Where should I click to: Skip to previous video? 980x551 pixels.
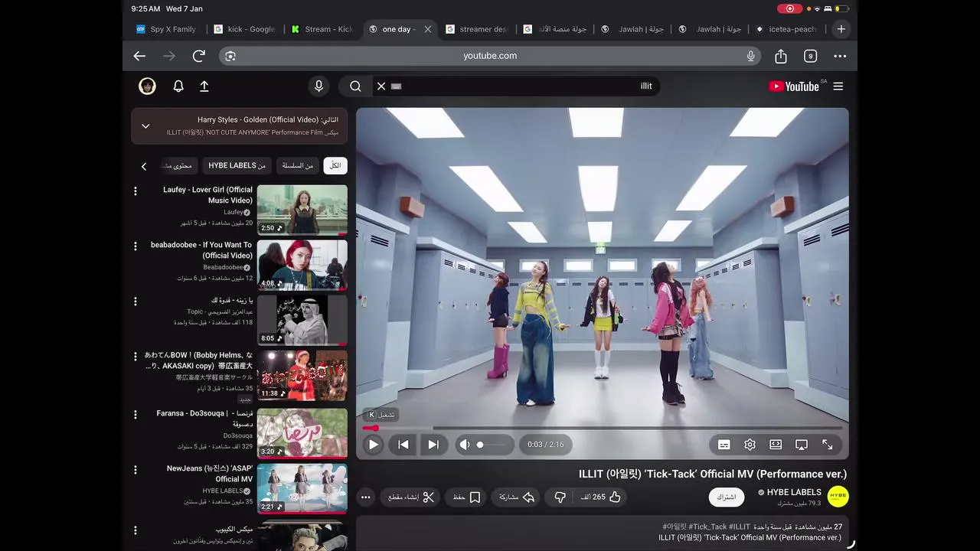coord(403,445)
